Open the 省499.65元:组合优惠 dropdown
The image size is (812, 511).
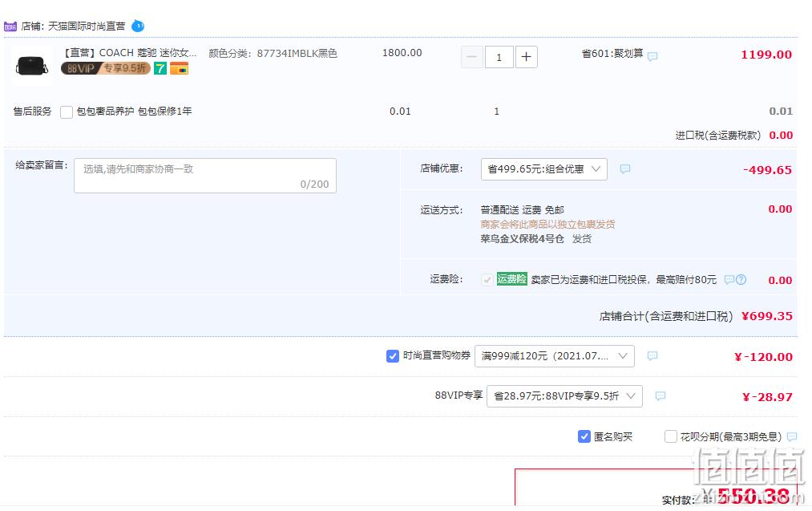[x=543, y=169]
